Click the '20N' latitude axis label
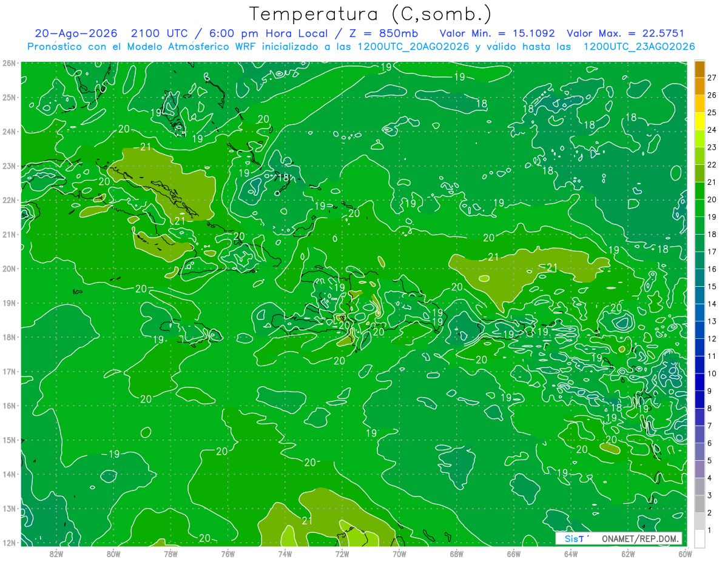Screen dimensions: 728x562 (x=9, y=269)
